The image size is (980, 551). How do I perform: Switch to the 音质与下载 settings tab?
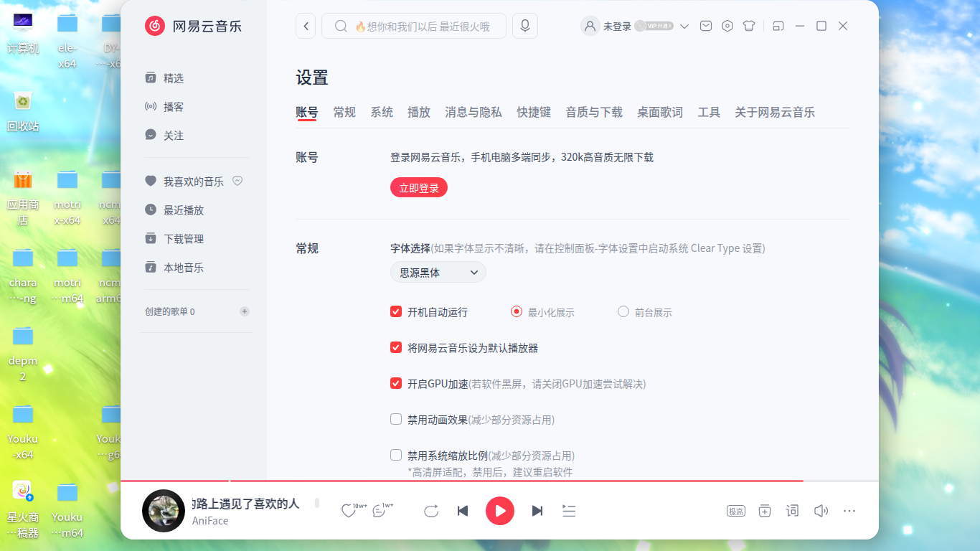[593, 112]
